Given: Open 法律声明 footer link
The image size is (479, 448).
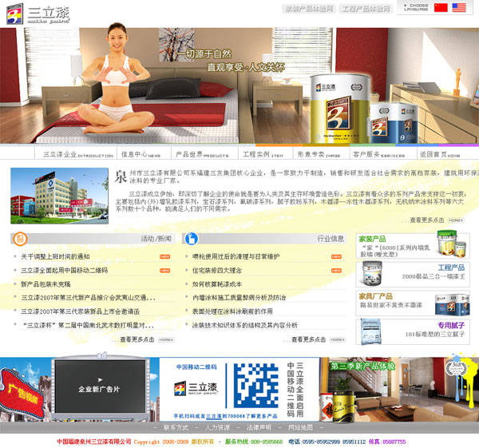Looking at the screenshot, I should coord(259,427).
